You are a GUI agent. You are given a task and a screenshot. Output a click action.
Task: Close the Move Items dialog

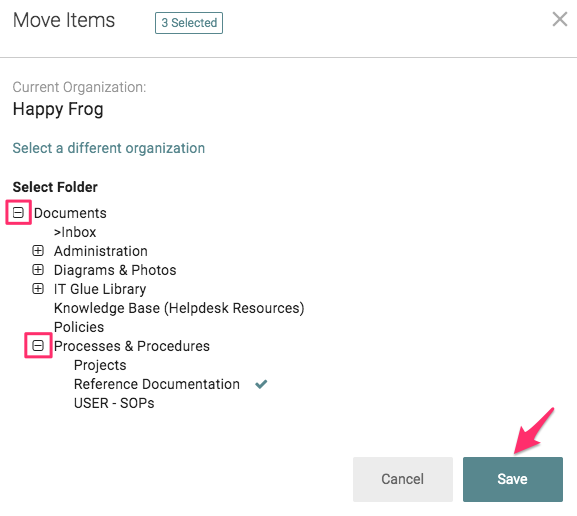tap(560, 19)
